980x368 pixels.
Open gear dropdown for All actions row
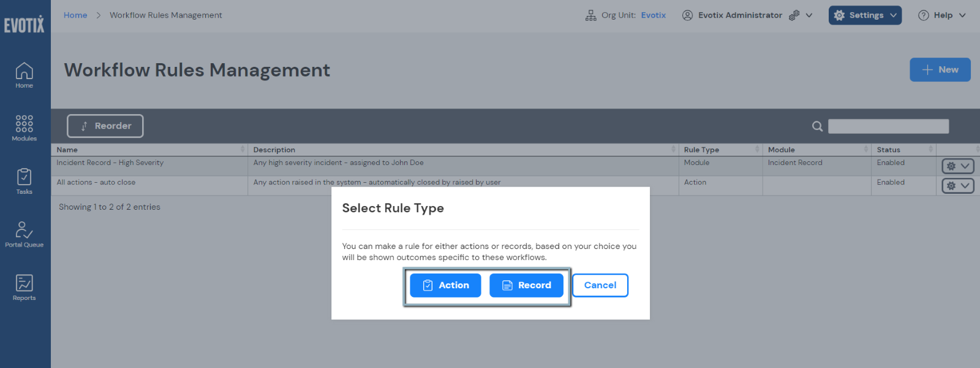pos(958,186)
